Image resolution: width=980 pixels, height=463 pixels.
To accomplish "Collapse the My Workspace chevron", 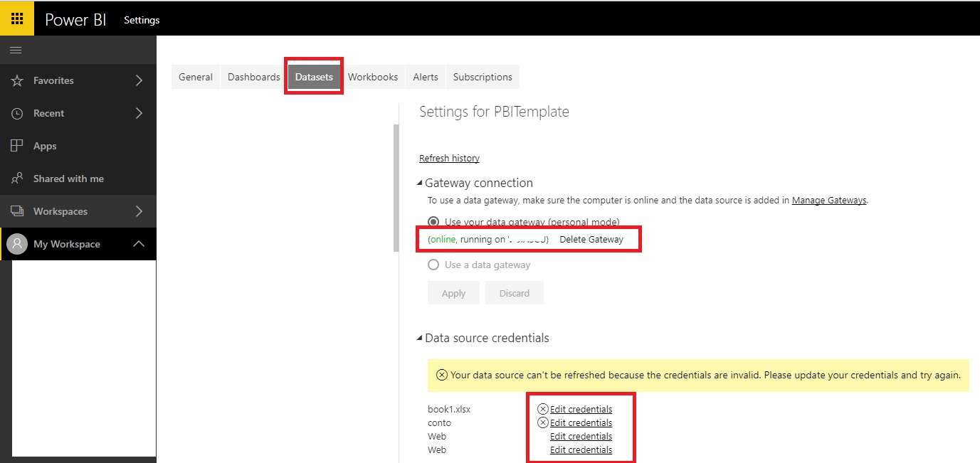I will pyautogui.click(x=139, y=244).
